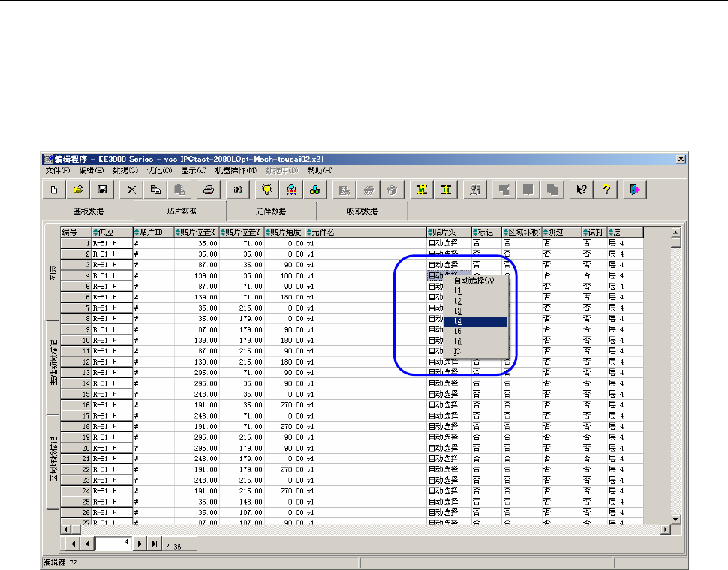728x570 pixels.
Task: Click the record number input field
Action: pos(113,543)
